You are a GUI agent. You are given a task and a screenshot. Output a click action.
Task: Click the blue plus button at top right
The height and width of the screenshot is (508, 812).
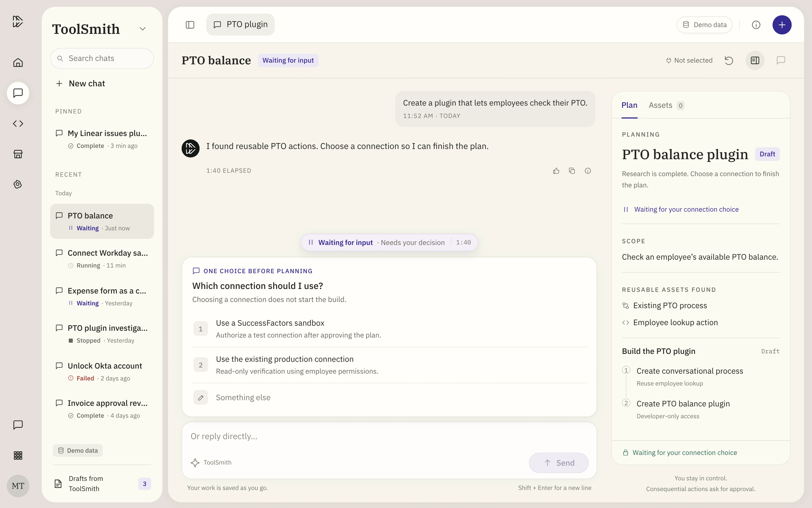click(782, 25)
